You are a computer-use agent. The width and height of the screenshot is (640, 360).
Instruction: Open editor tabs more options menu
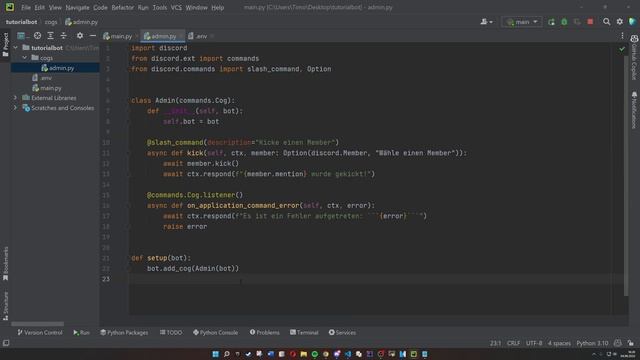(x=622, y=36)
